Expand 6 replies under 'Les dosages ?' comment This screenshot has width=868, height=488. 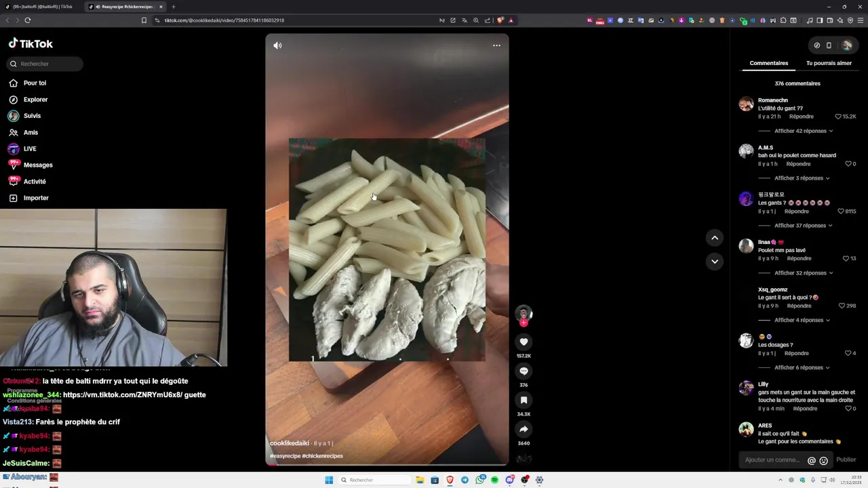point(802,367)
